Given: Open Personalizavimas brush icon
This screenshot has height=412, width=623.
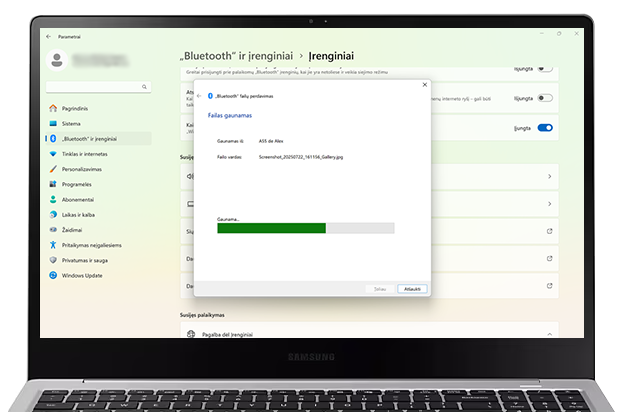Looking at the screenshot, I should 52,169.
